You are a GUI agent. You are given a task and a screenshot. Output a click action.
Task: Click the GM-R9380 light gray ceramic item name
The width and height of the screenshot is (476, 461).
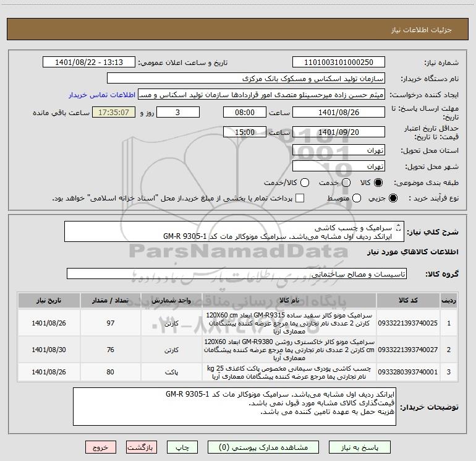pos(289,350)
